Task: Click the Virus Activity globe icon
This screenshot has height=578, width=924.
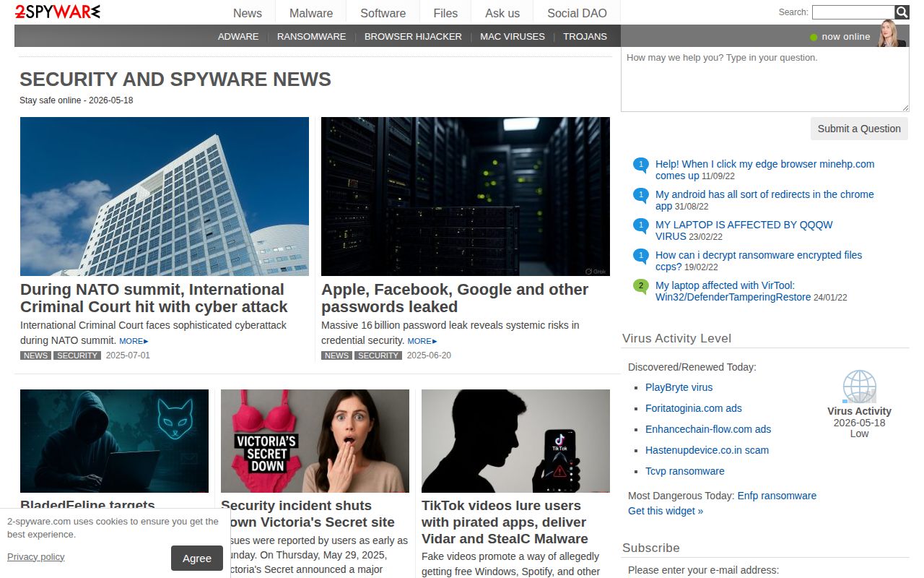Action: 859,387
